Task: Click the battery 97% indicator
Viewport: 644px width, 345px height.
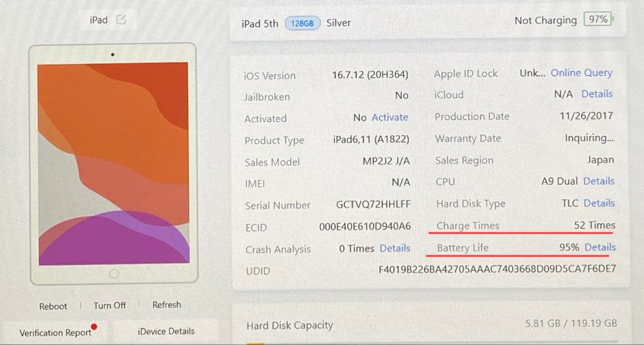Action: [x=599, y=19]
